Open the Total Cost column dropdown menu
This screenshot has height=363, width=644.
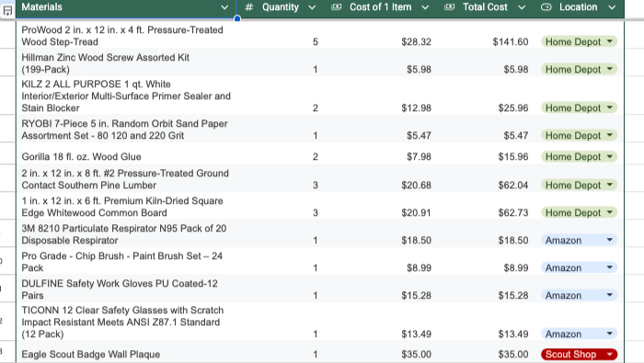tap(522, 7)
